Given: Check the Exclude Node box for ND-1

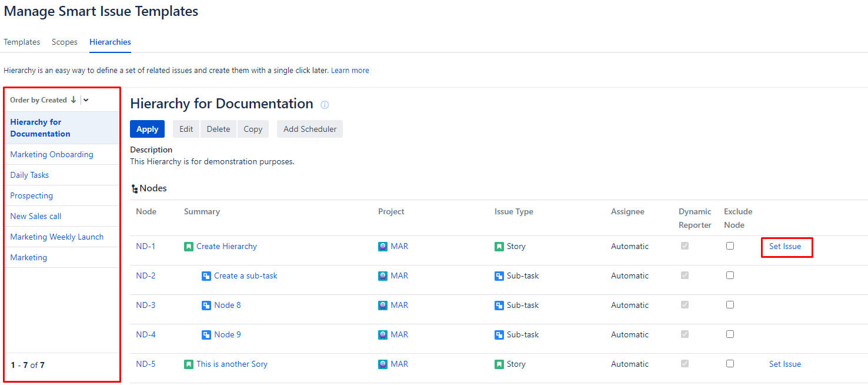Looking at the screenshot, I should point(730,246).
